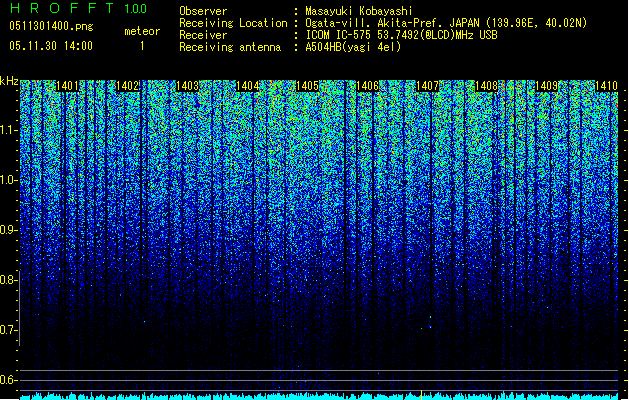Click the 1404 time marker

click(248, 86)
